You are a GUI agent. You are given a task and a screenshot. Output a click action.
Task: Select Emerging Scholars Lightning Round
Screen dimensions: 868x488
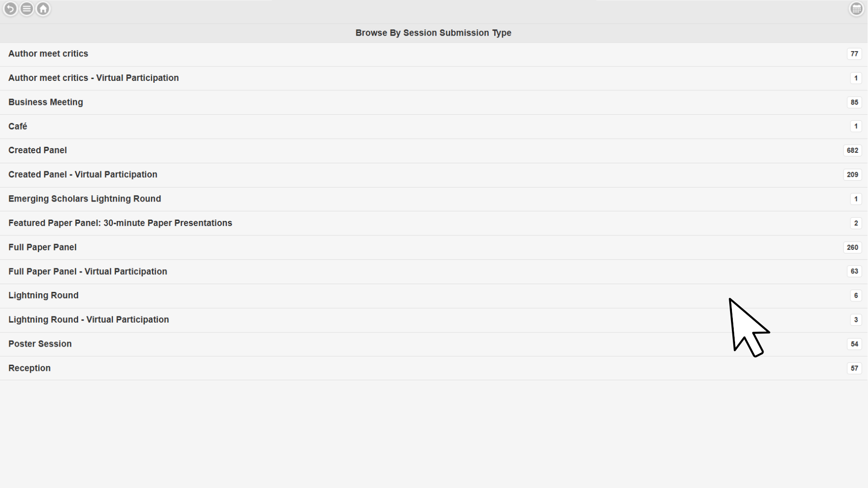(x=85, y=199)
